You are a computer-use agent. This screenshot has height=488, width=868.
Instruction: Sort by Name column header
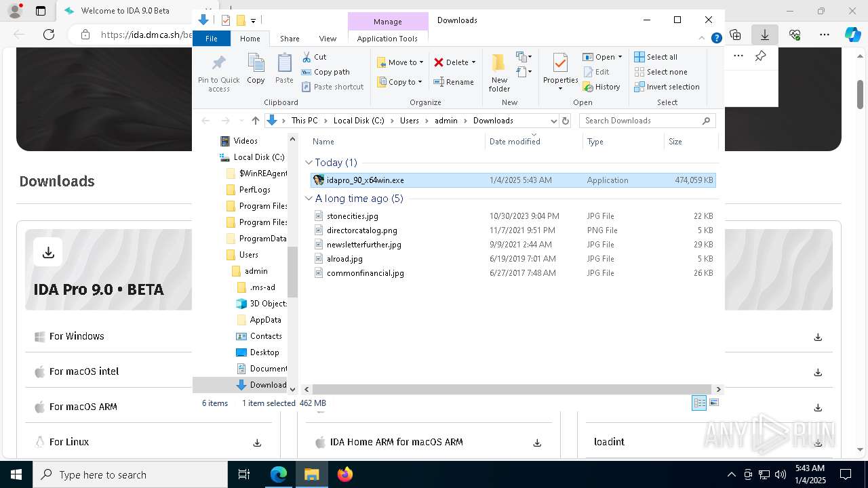pos(397,142)
